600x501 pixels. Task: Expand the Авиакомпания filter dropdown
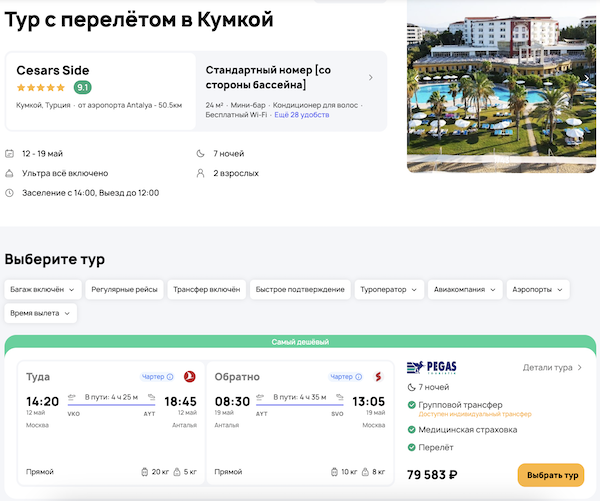coord(466,290)
